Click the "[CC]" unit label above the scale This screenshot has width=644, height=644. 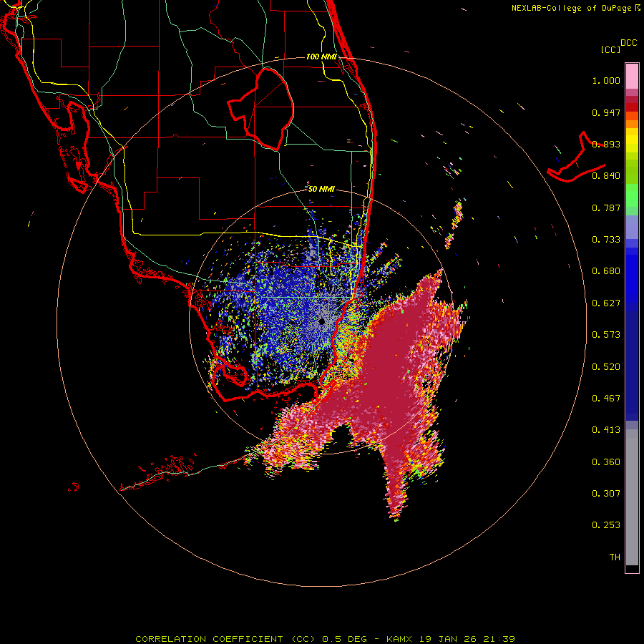610,49
